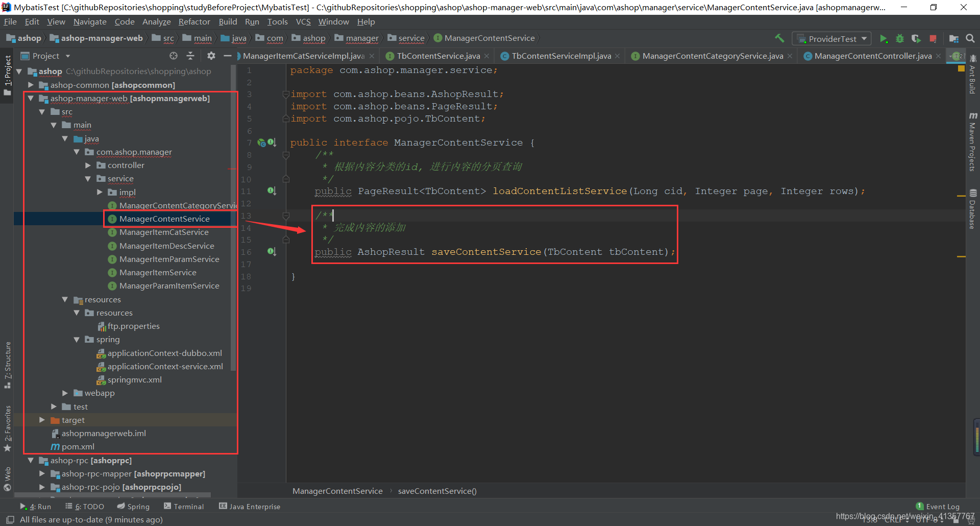Screen dimensions: 980x526
Task: Open the Navigate menu
Action: (x=90, y=22)
